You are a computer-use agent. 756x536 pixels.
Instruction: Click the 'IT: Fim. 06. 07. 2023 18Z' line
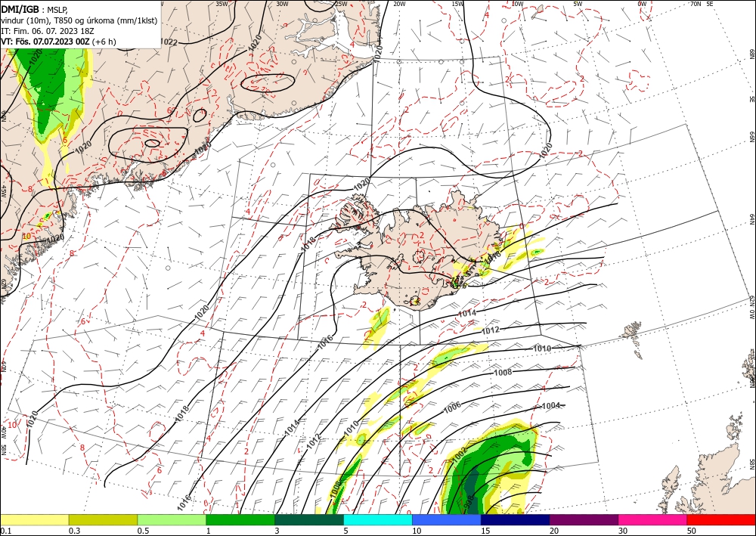point(47,31)
